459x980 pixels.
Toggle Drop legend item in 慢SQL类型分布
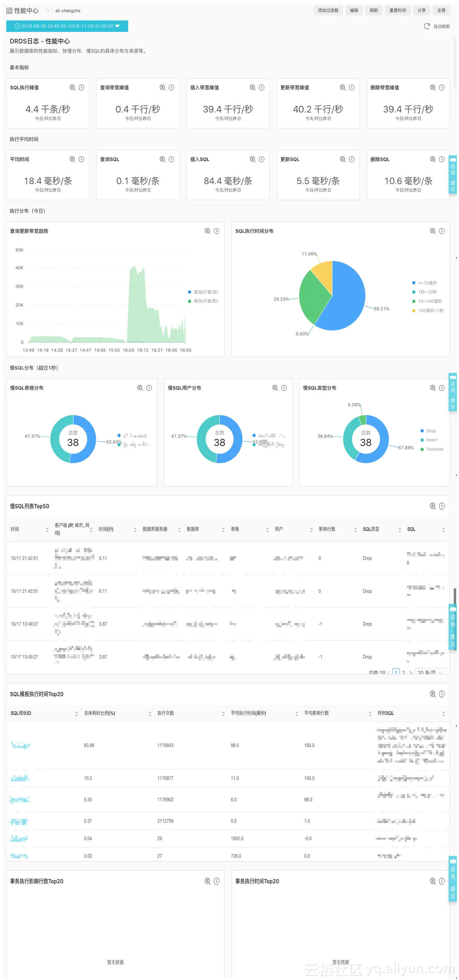click(428, 431)
